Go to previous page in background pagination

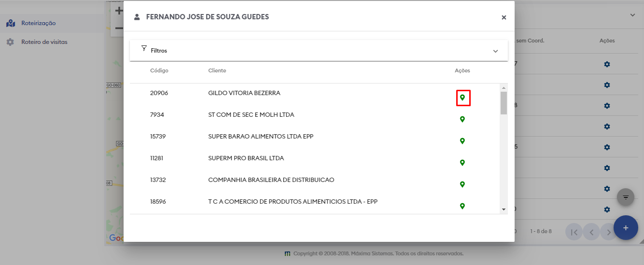point(591,232)
